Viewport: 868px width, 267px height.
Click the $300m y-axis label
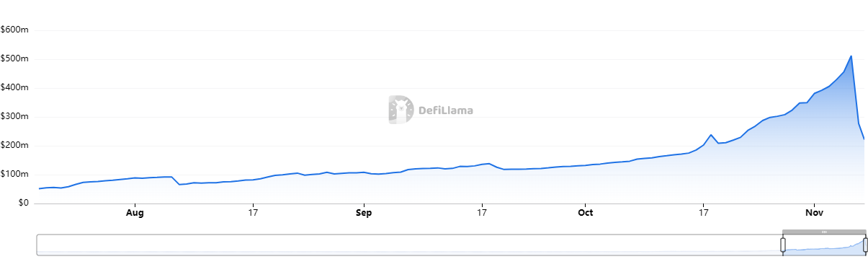tap(14, 117)
